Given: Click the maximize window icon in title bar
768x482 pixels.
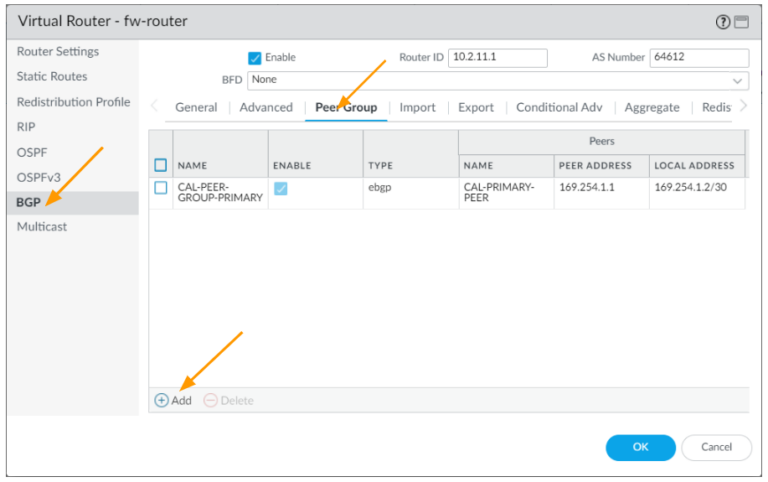Looking at the screenshot, I should pos(742,22).
